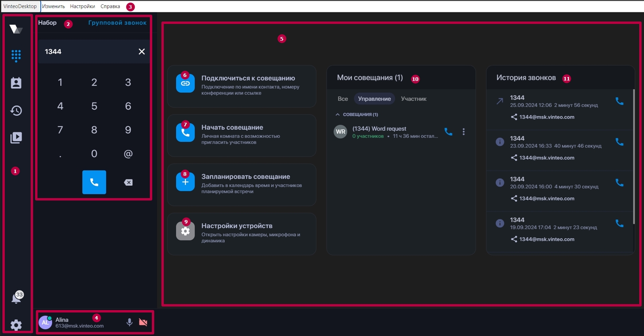
Task: Select the Набор tab
Action: 47,23
